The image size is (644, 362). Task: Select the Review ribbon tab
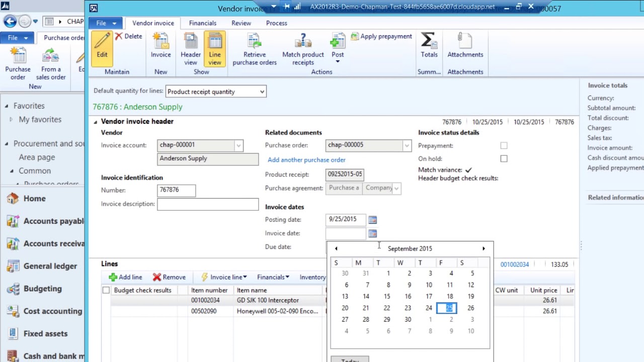[x=241, y=23]
